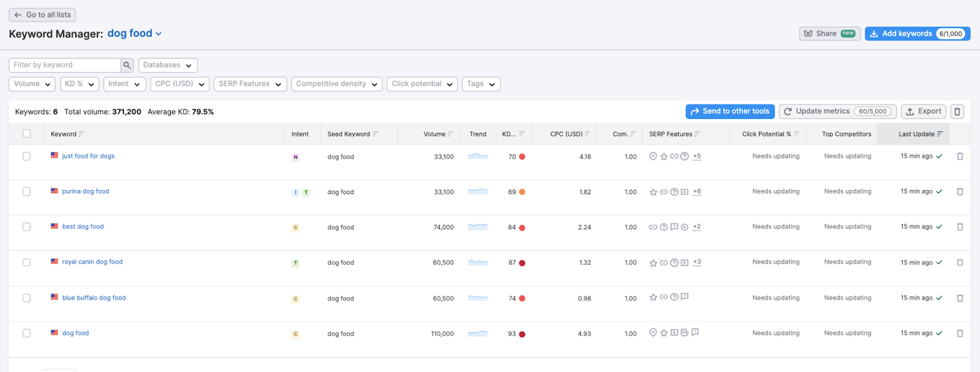980x372 pixels.
Task: Delete the 'royal canin dog food' row
Action: 960,262
